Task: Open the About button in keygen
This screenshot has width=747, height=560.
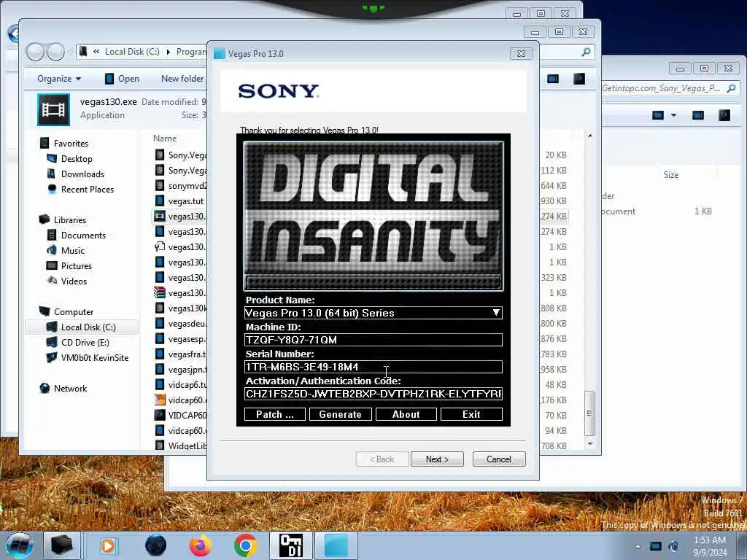Action: coord(406,414)
